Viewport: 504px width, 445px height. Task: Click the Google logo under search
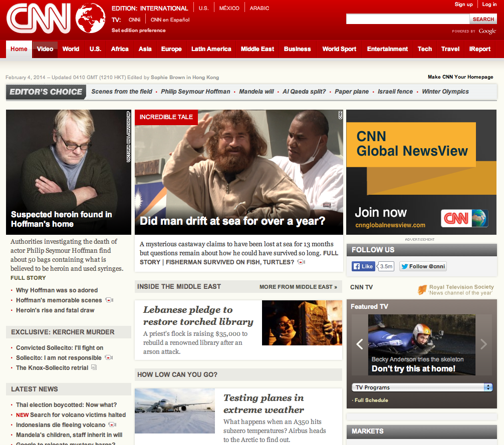[x=487, y=31]
